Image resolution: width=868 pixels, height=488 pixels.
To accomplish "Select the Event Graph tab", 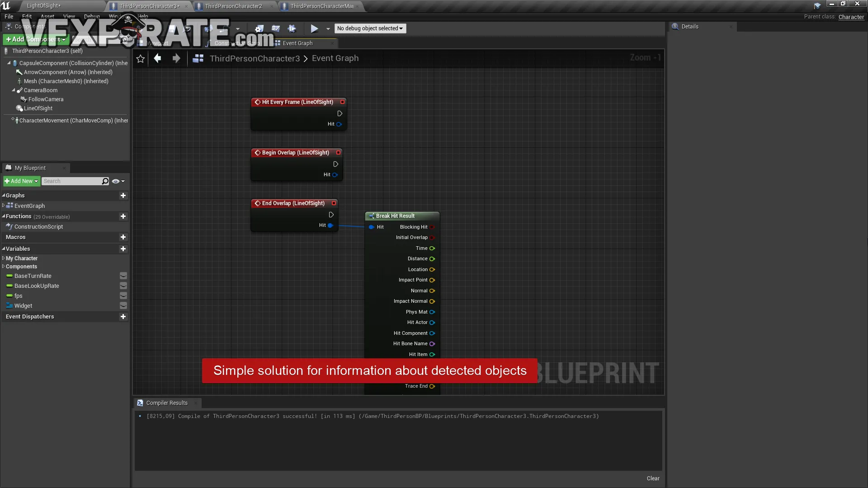I will click(x=297, y=43).
